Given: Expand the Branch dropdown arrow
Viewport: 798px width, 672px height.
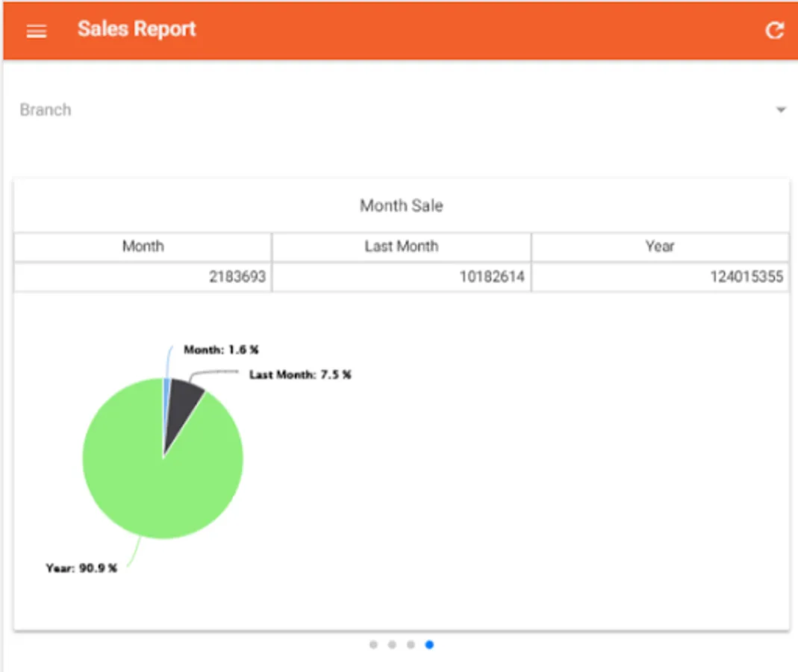Looking at the screenshot, I should 781,110.
